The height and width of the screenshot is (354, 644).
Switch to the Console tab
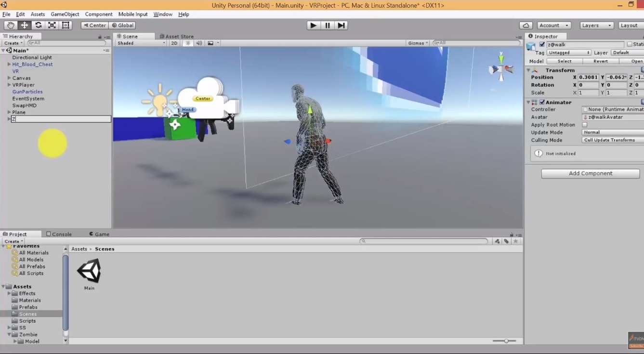click(59, 234)
